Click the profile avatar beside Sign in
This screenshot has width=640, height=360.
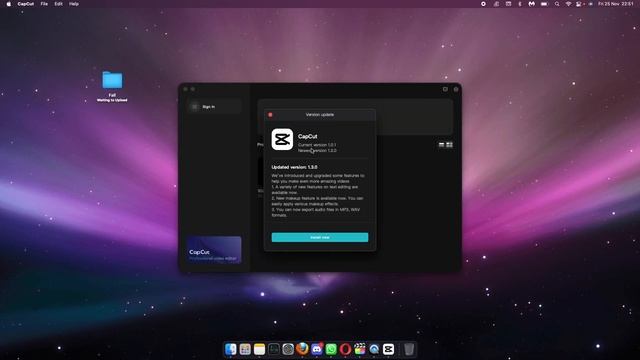coord(195,107)
